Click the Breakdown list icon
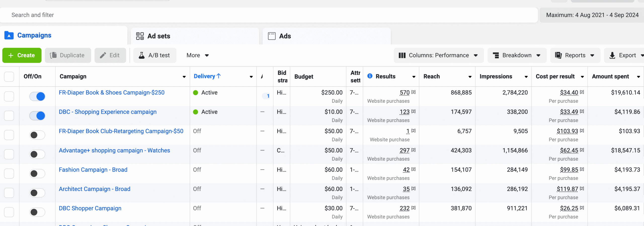Viewport: 644px width, 226px height. point(496,55)
